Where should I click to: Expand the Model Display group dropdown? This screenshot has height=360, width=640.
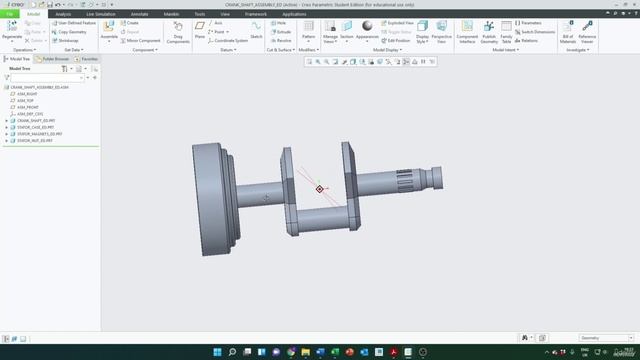click(x=387, y=50)
